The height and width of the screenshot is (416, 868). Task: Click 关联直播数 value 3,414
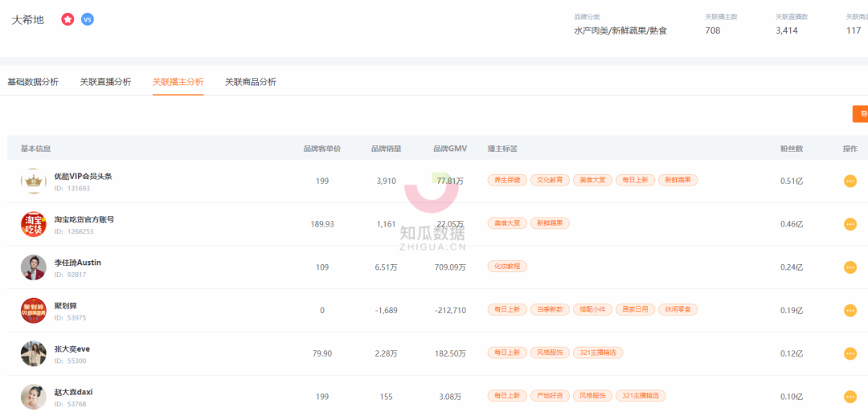[x=787, y=31]
